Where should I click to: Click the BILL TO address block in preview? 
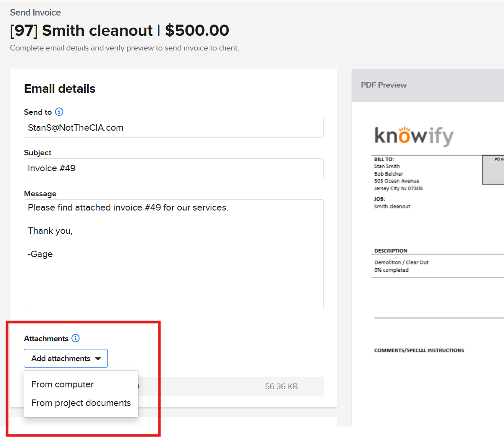(x=398, y=177)
